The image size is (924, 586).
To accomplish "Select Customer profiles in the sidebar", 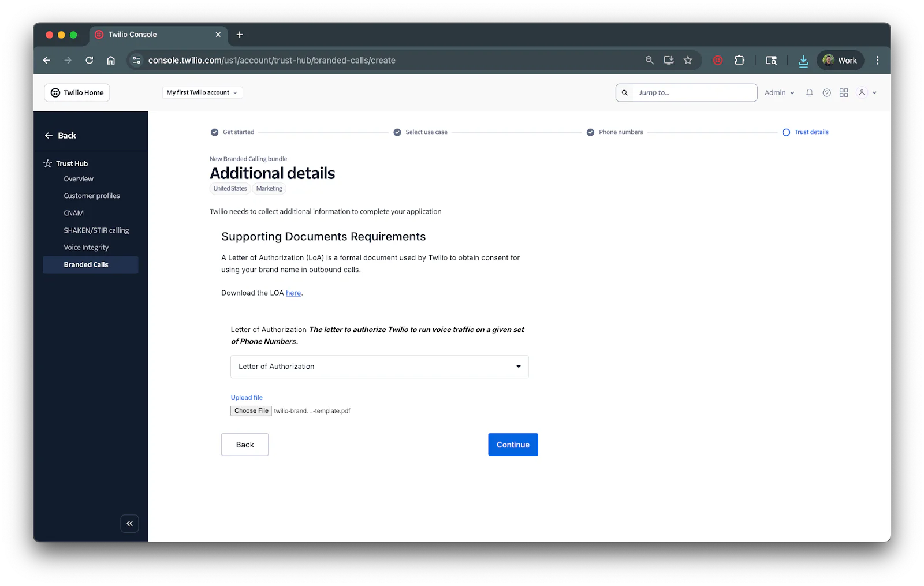I will (91, 195).
